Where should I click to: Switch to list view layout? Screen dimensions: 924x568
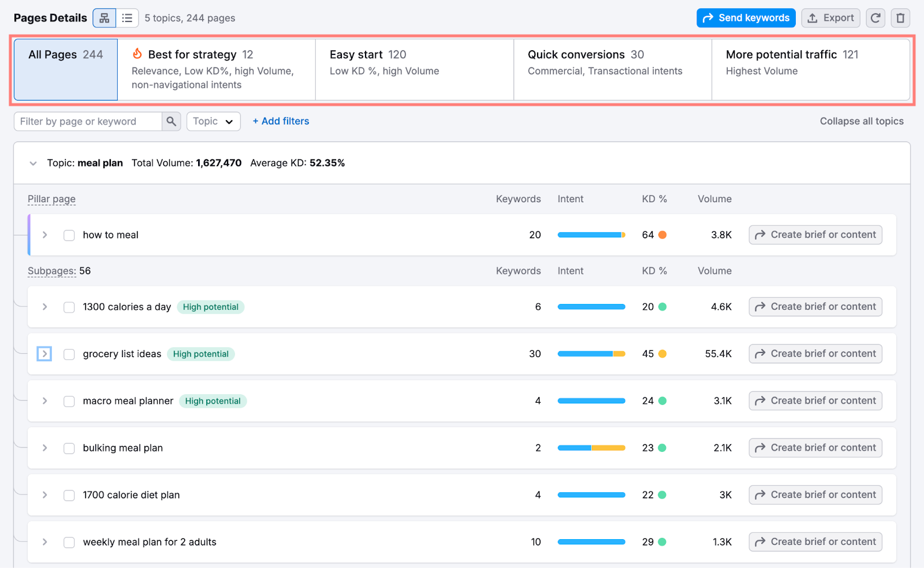click(127, 17)
